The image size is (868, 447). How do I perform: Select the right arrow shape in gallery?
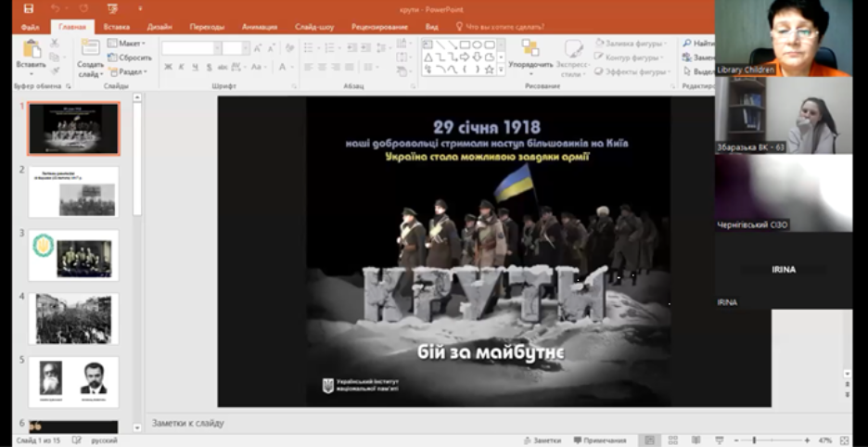pos(465,57)
